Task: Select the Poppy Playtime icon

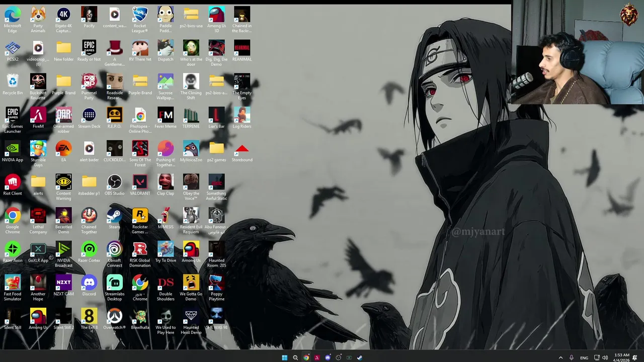Action: tap(216, 288)
